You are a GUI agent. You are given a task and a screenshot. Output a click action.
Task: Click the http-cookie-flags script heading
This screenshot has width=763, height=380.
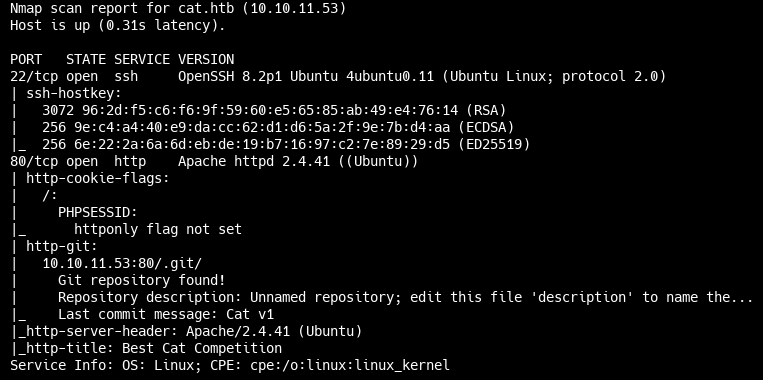point(97,179)
